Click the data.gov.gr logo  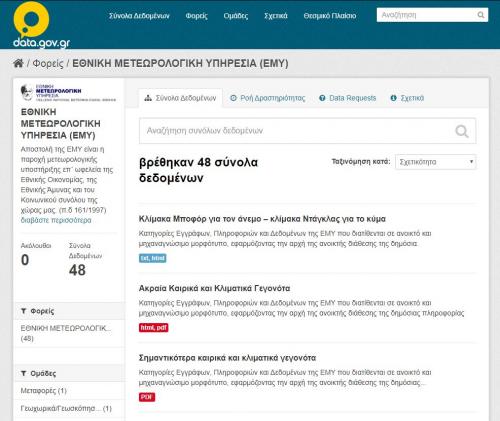tap(41, 25)
